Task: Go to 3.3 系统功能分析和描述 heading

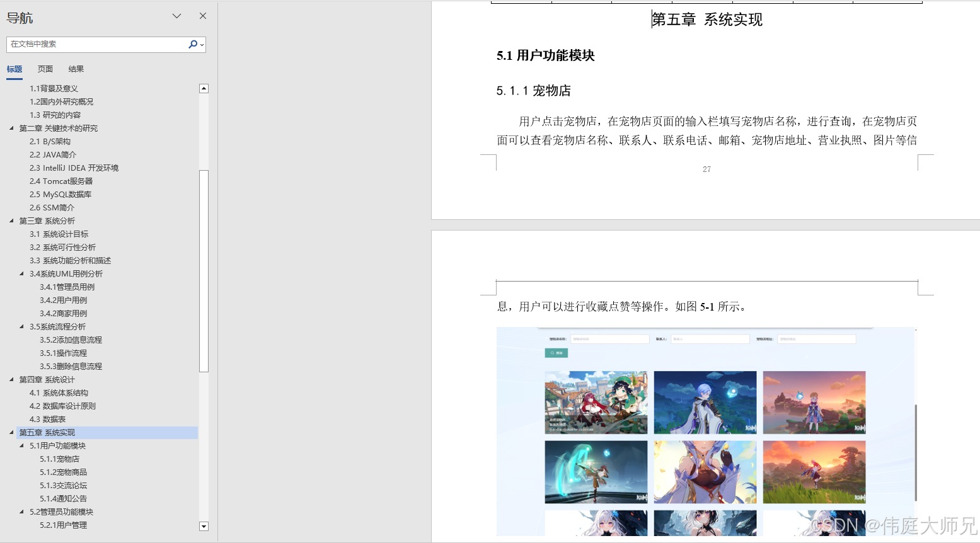Action: (71, 261)
